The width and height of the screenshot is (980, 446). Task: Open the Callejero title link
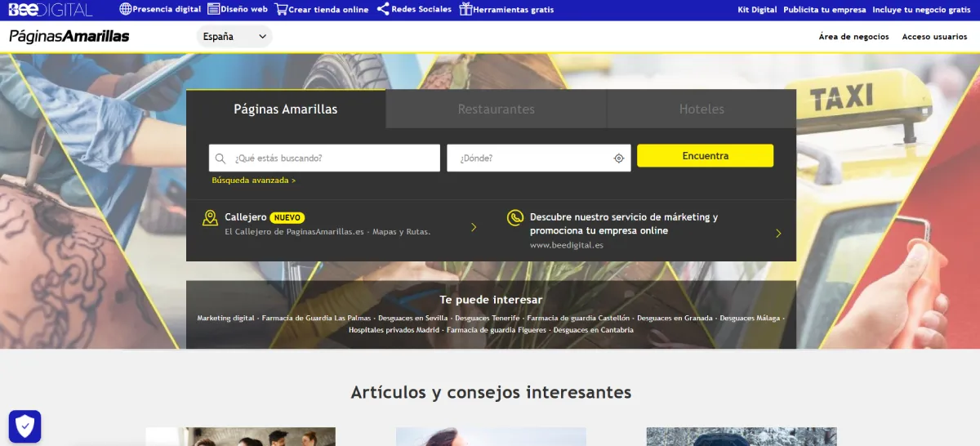[x=246, y=217]
